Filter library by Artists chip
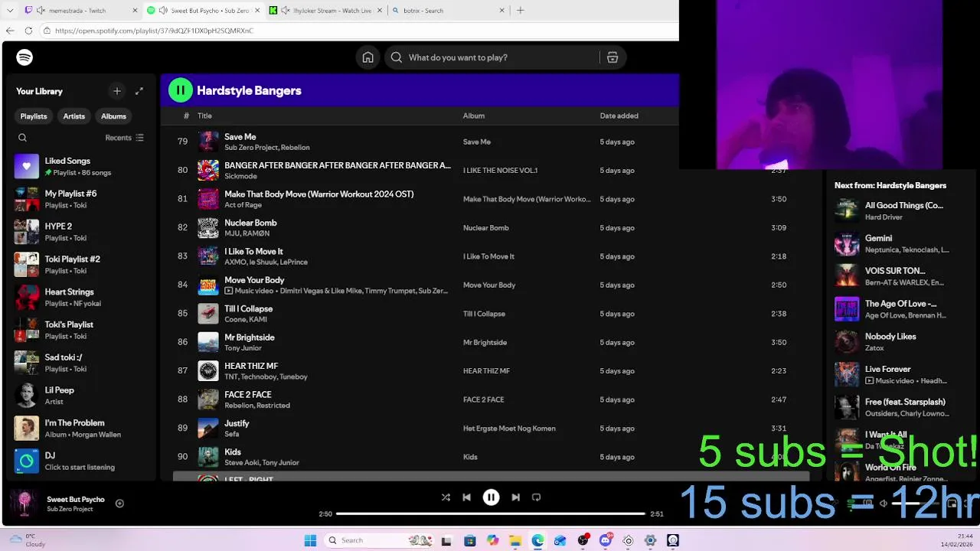The width and height of the screenshot is (980, 551). point(74,116)
